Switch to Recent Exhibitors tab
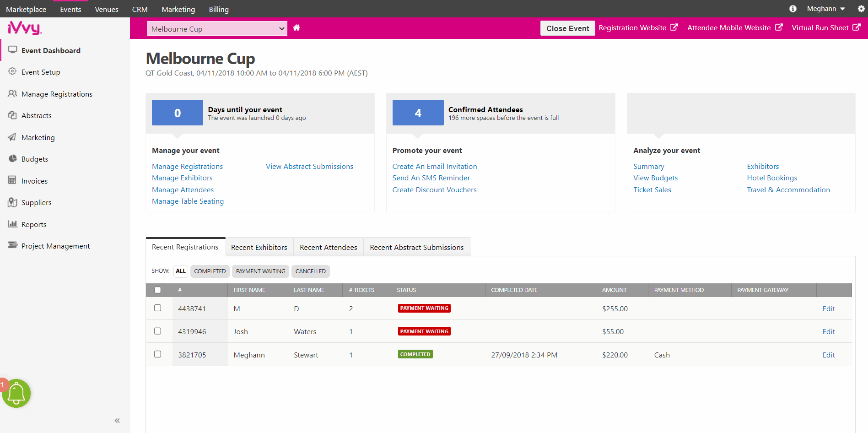 pyautogui.click(x=259, y=247)
